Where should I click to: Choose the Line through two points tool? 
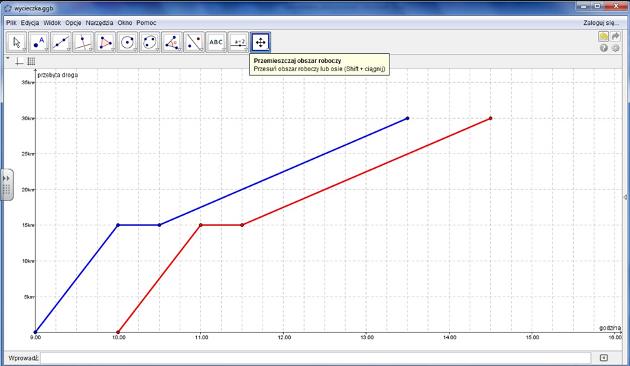coord(61,42)
